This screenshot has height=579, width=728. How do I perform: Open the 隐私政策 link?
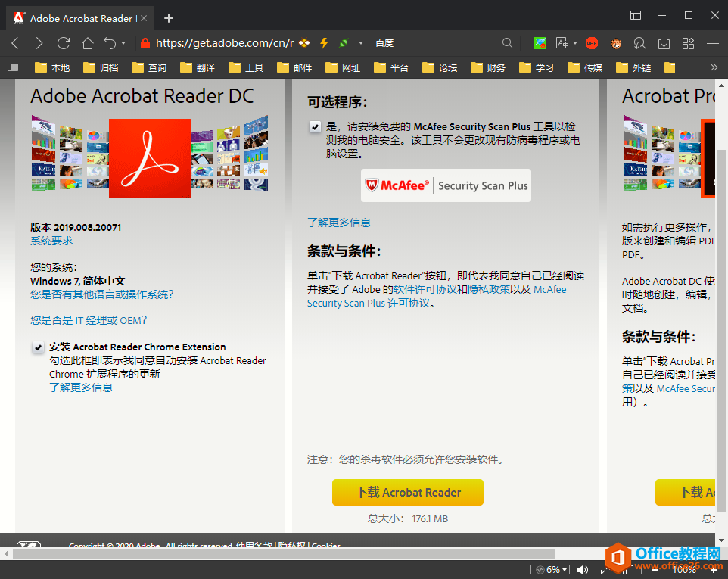click(489, 289)
